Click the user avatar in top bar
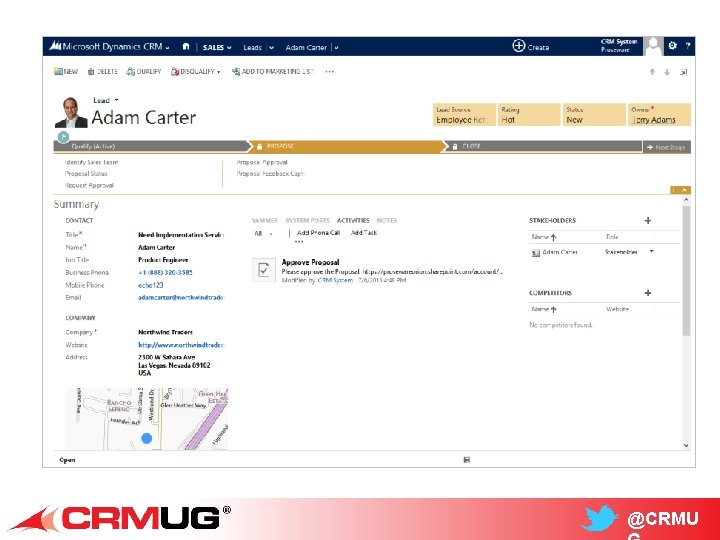 click(x=653, y=46)
